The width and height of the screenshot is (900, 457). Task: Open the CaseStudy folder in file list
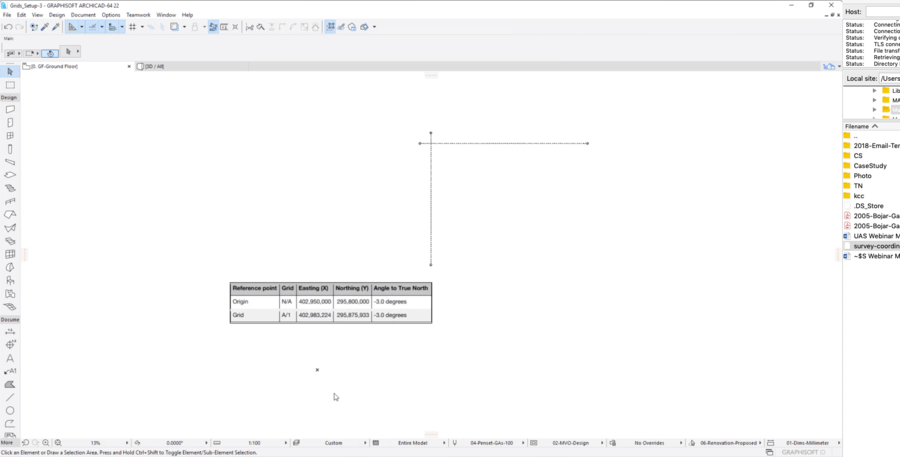click(870, 166)
